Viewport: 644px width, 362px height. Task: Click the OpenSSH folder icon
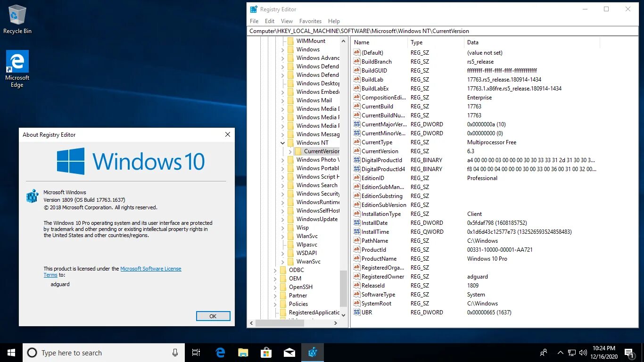coord(283,287)
